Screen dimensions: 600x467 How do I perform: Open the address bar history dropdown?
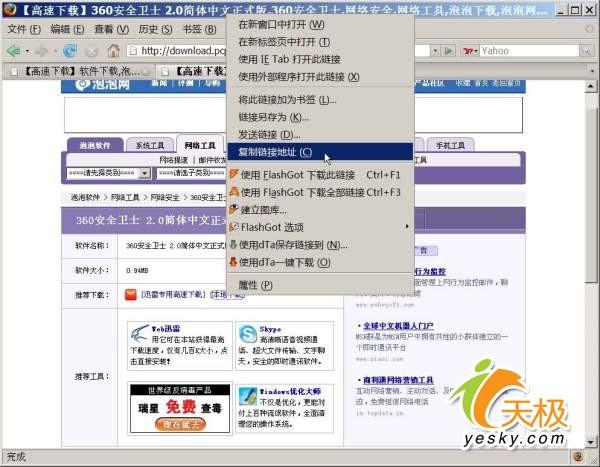pyautogui.click(x=435, y=51)
